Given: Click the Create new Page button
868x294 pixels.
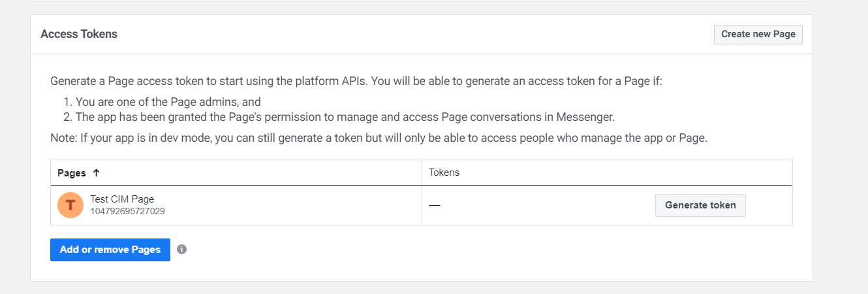Looking at the screenshot, I should tap(758, 35).
